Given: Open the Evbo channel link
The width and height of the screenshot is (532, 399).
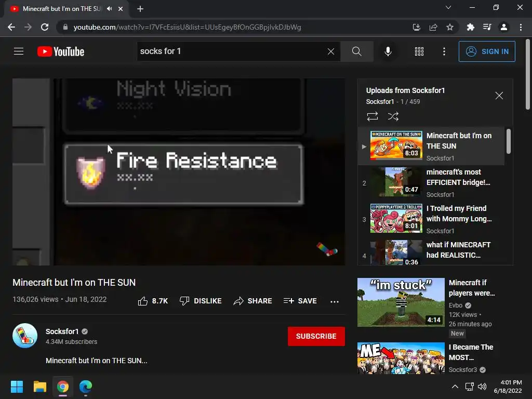Looking at the screenshot, I should (x=455, y=305).
